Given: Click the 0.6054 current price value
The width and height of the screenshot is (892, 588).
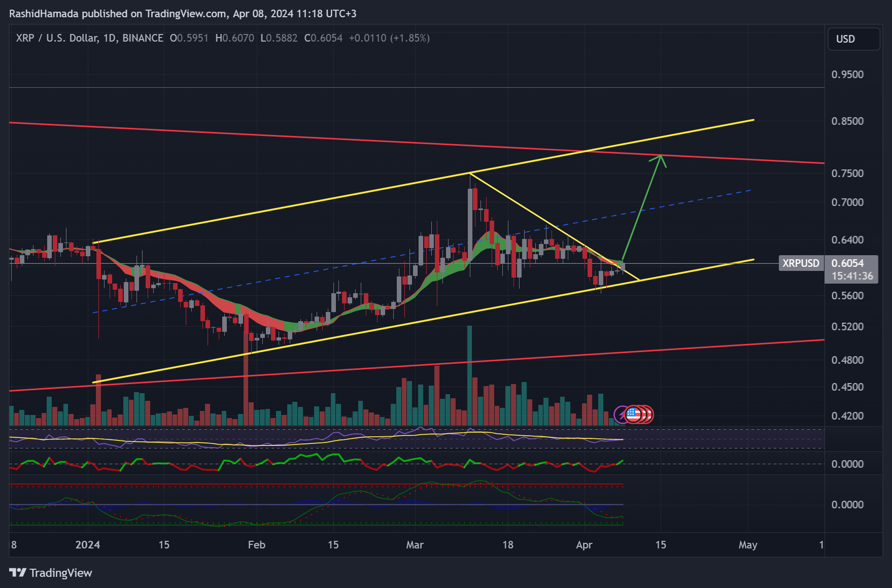Looking at the screenshot, I should pos(848,263).
